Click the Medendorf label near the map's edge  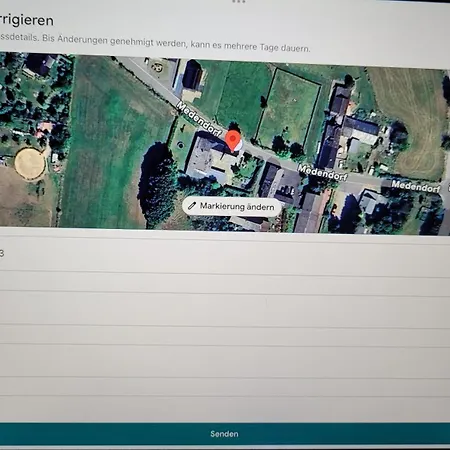click(416, 186)
